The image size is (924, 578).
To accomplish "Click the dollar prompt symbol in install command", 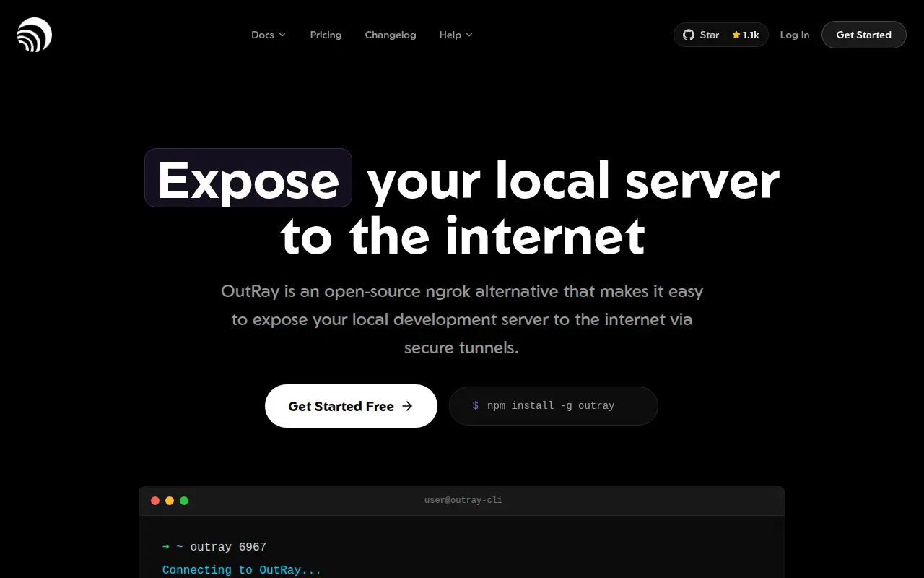I will click(476, 406).
